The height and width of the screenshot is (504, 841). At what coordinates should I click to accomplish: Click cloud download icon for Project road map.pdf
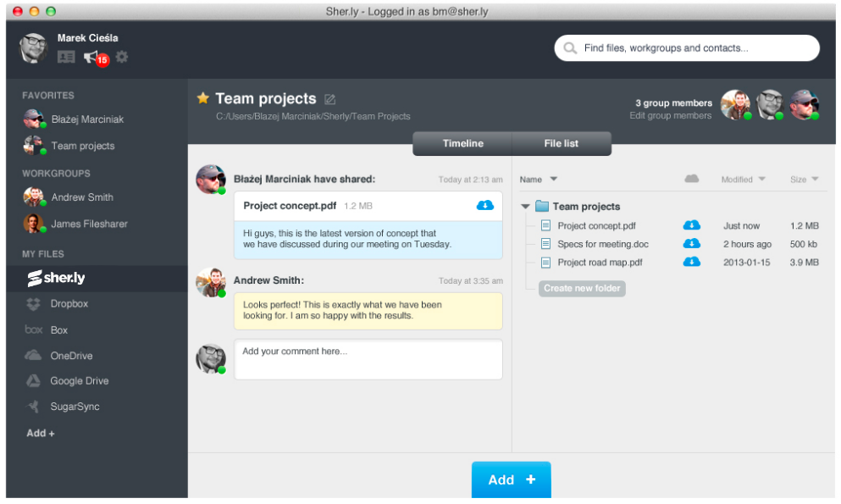click(692, 263)
